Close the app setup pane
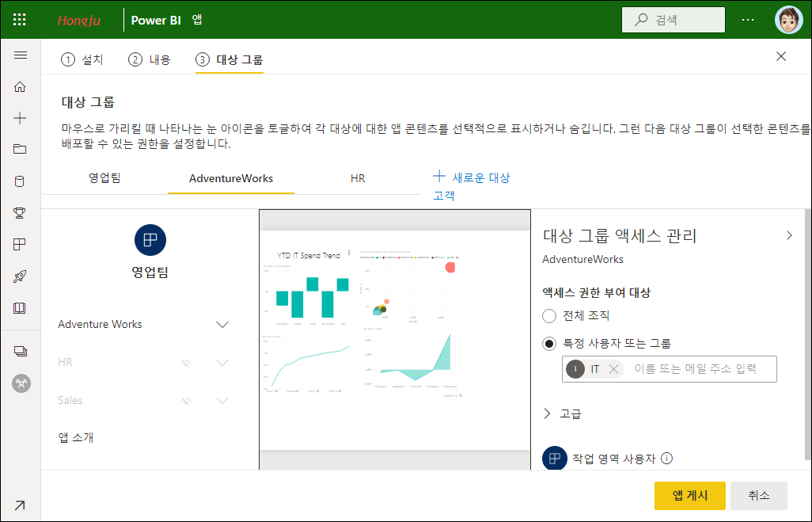The height and width of the screenshot is (522, 812). [781, 56]
